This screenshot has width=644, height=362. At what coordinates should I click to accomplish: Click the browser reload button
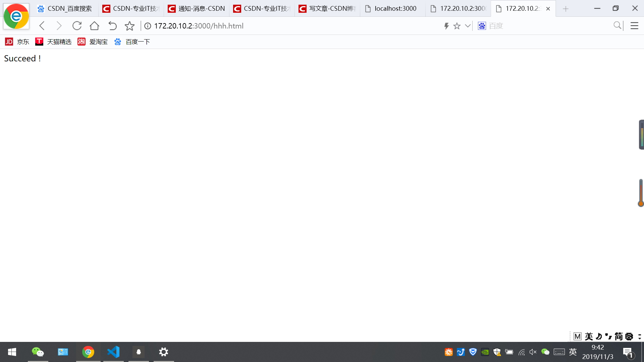(77, 26)
